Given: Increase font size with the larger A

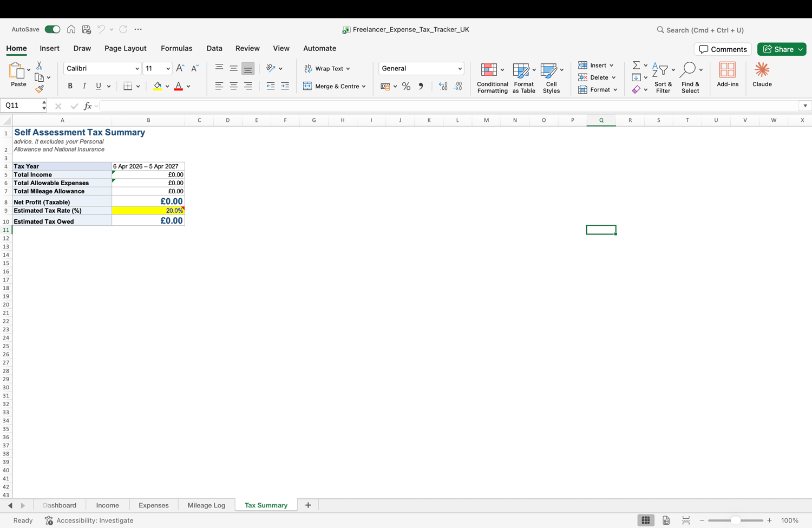Looking at the screenshot, I should 180,68.
